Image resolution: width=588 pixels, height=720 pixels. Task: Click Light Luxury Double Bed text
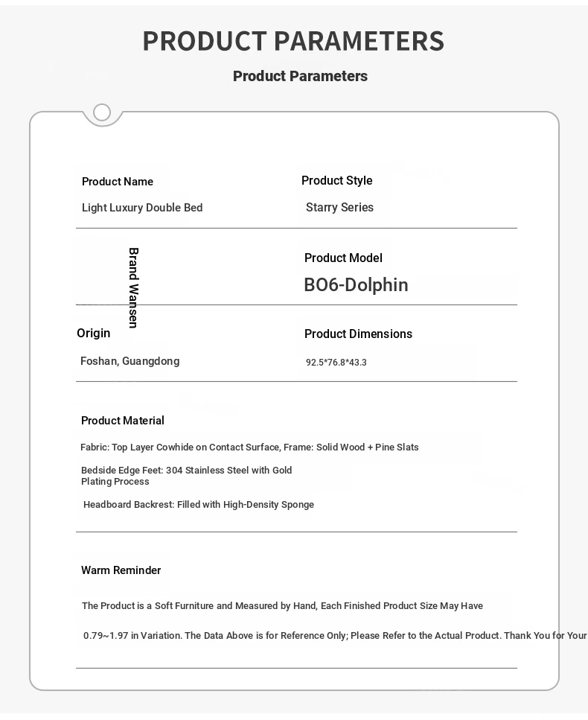tap(142, 208)
